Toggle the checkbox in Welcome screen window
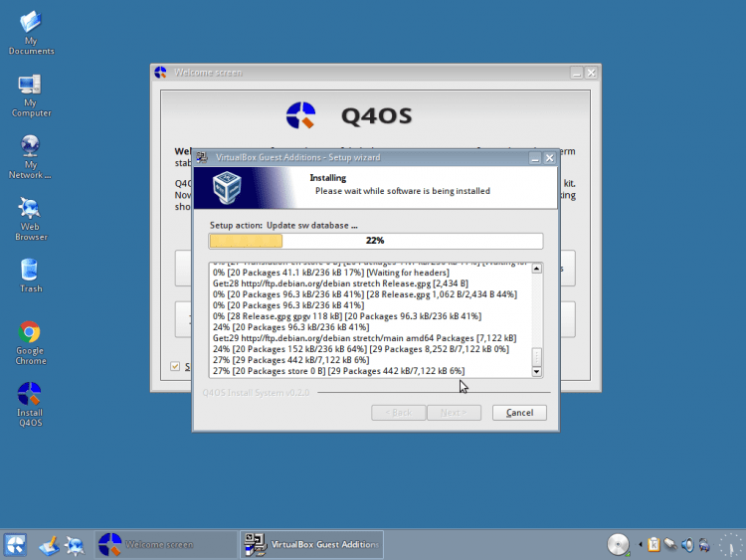 click(x=176, y=366)
